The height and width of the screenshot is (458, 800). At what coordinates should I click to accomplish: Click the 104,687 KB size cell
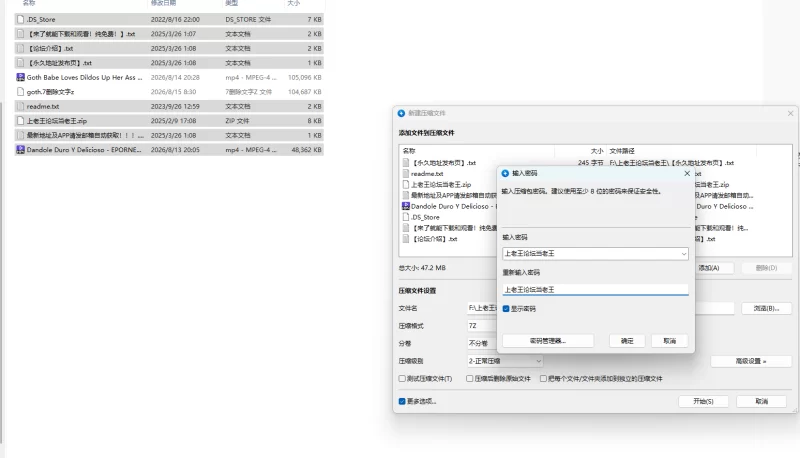click(x=305, y=92)
